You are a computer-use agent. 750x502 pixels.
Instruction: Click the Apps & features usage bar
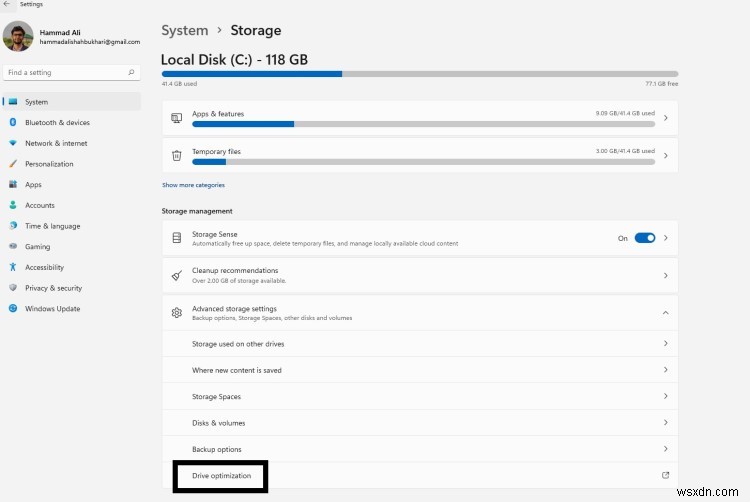click(423, 124)
